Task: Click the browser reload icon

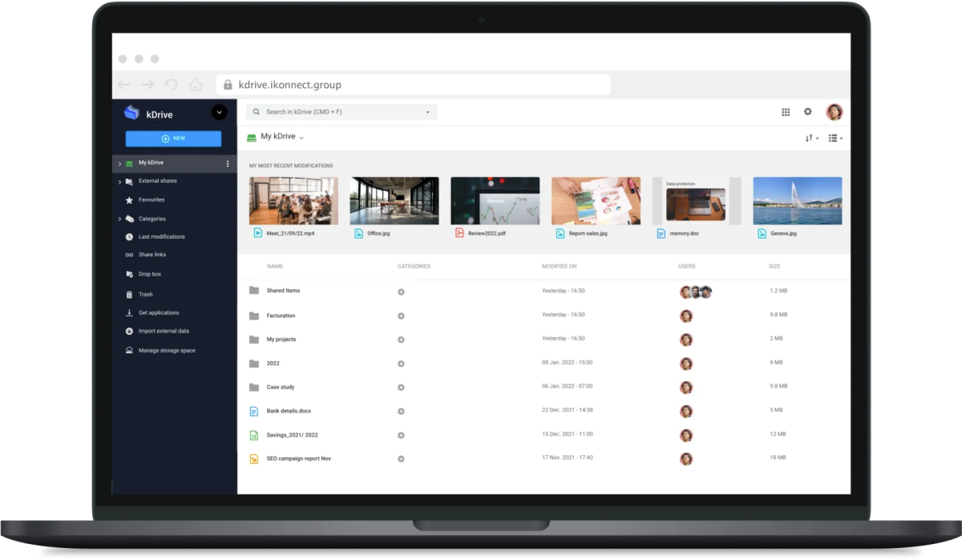Action: pyautogui.click(x=171, y=84)
